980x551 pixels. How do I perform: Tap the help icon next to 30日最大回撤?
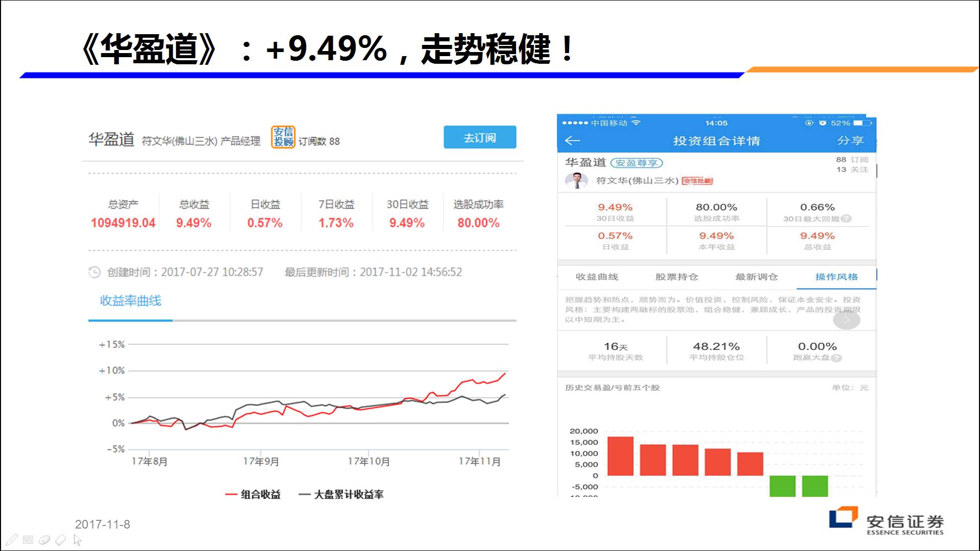(846, 218)
